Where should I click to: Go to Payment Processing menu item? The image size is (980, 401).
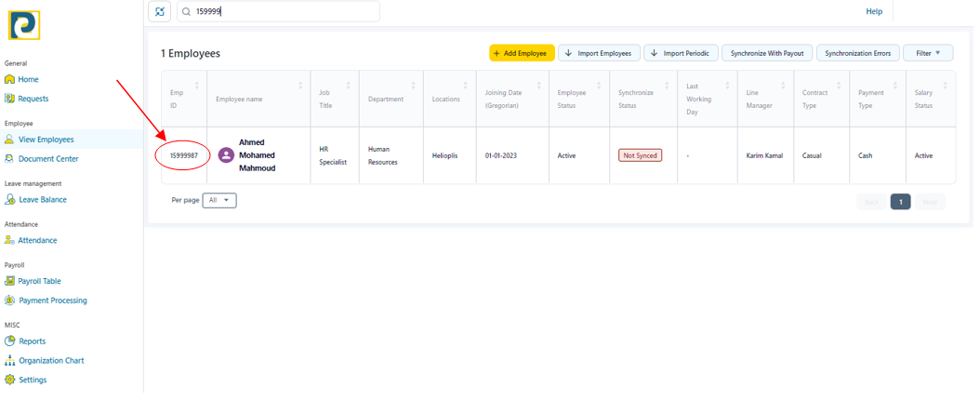click(53, 301)
